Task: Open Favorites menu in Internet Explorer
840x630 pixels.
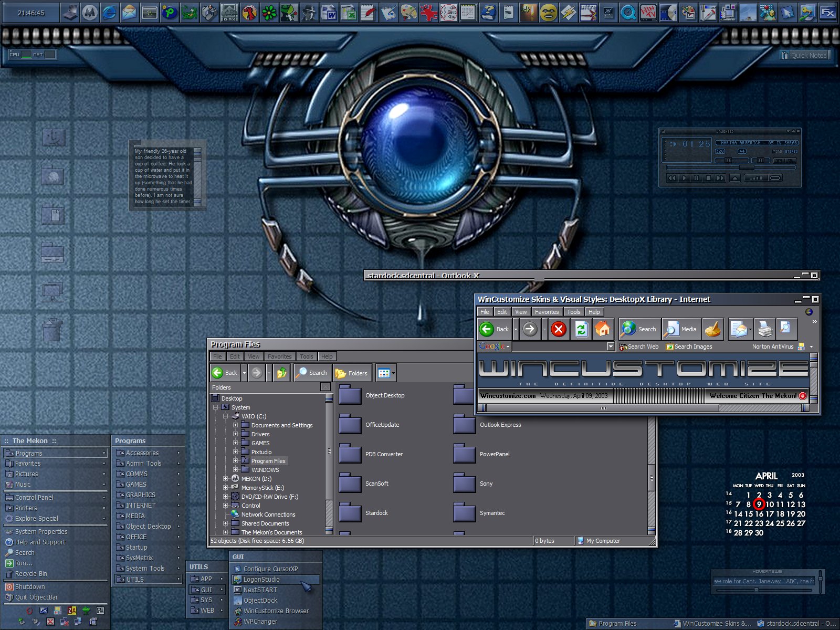Action: tap(547, 312)
